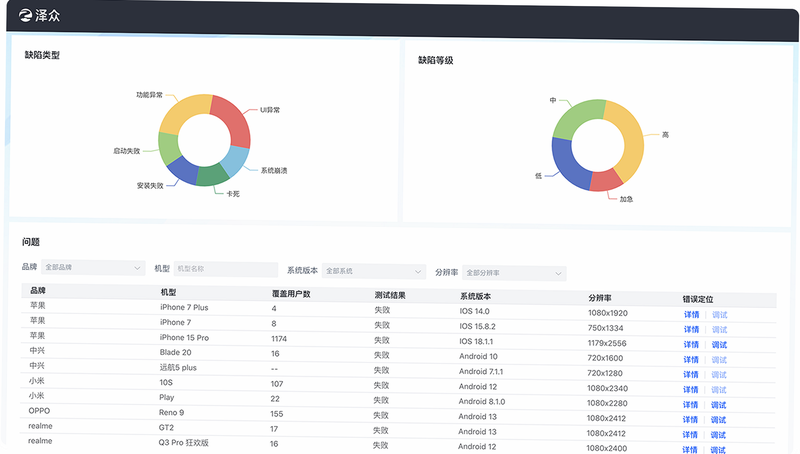Focus the 机型名称 model input field

click(x=226, y=269)
